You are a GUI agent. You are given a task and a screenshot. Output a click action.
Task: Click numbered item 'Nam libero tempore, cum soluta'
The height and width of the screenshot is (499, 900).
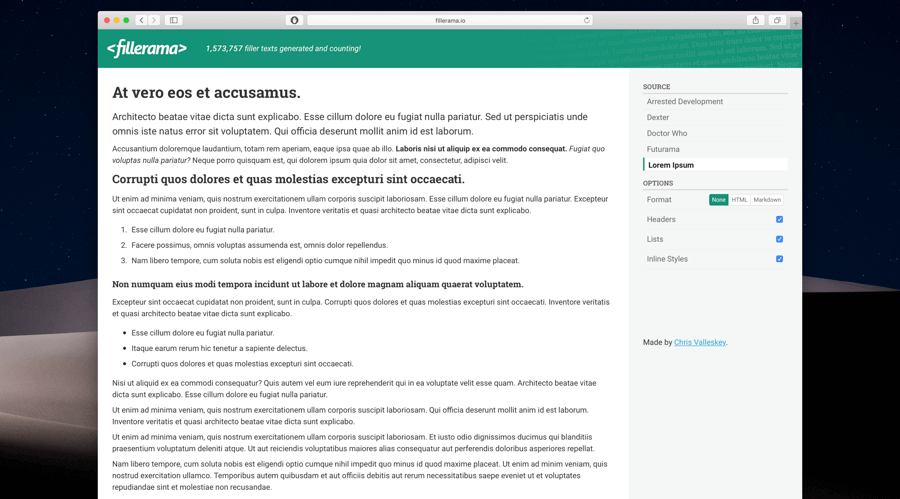[325, 261]
